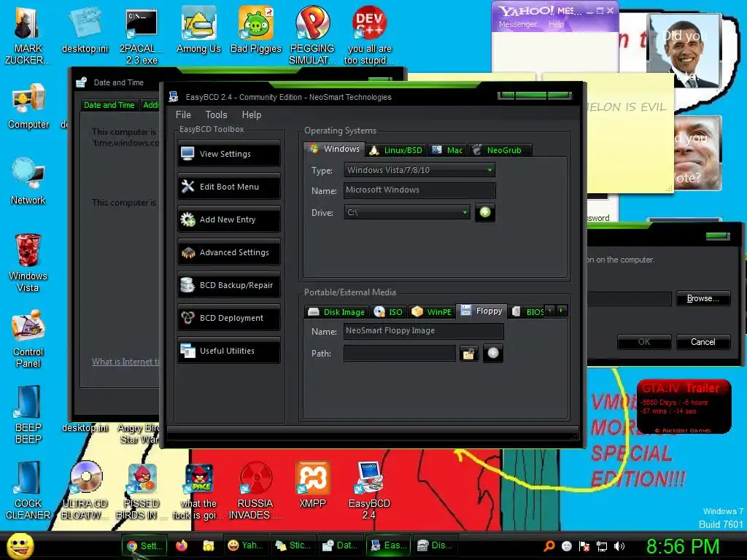Open the Control Panel desktop icon
This screenshot has height=560, width=747.
(x=28, y=339)
